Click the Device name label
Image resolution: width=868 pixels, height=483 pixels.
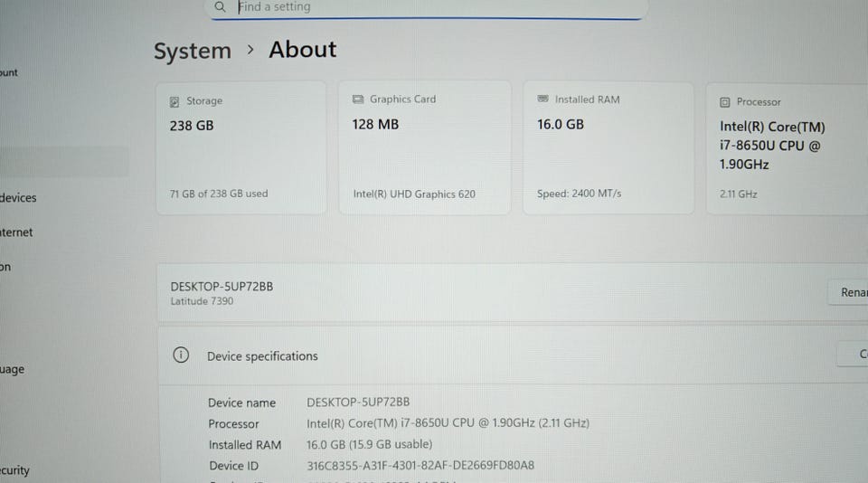tap(241, 402)
